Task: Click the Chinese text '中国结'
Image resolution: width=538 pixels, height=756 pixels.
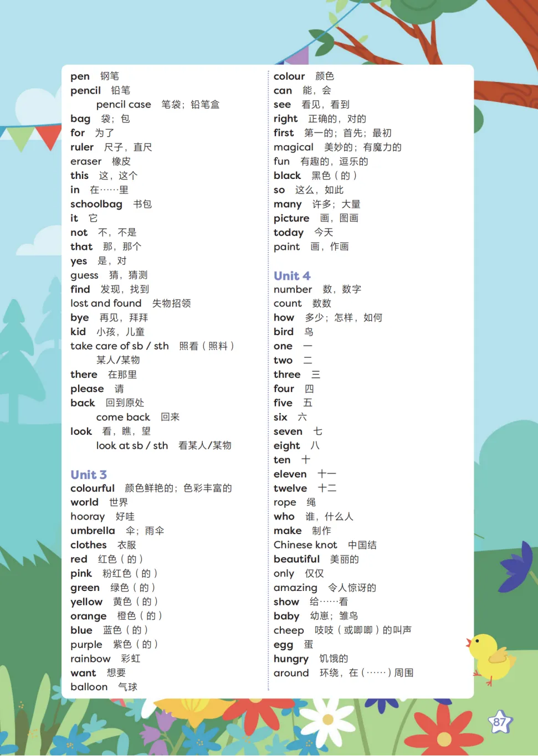Action: point(362,546)
